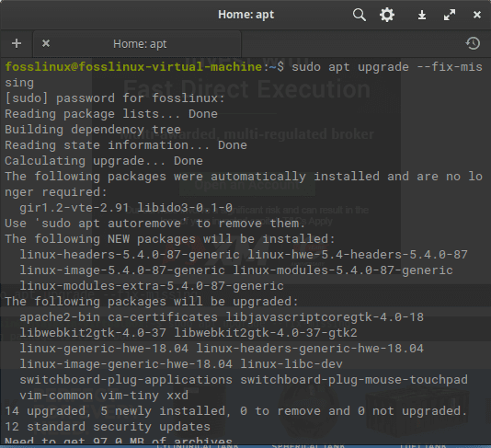
Task: Click the 'Reading package lists... Done' line
Action: [111, 114]
